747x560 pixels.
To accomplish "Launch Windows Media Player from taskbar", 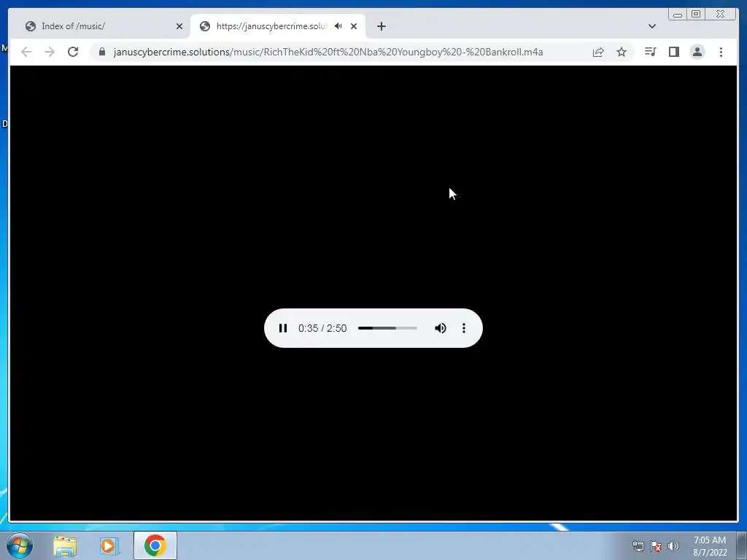I will pos(109,545).
